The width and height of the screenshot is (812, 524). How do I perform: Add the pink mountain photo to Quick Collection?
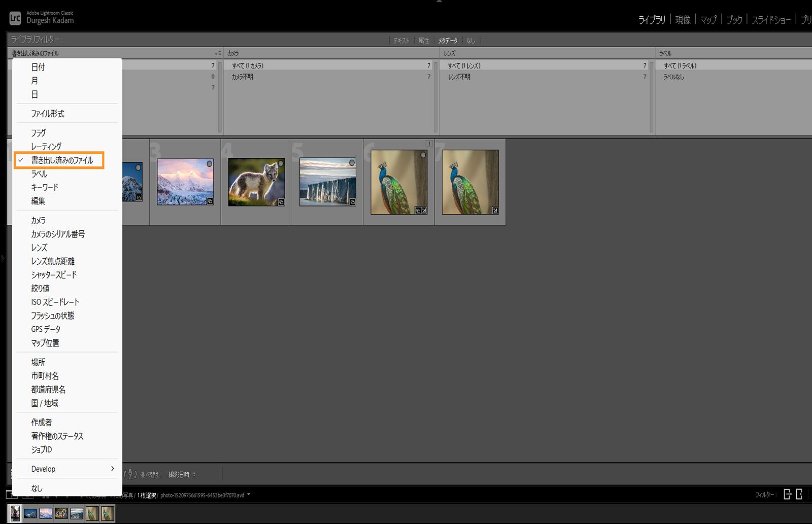209,164
